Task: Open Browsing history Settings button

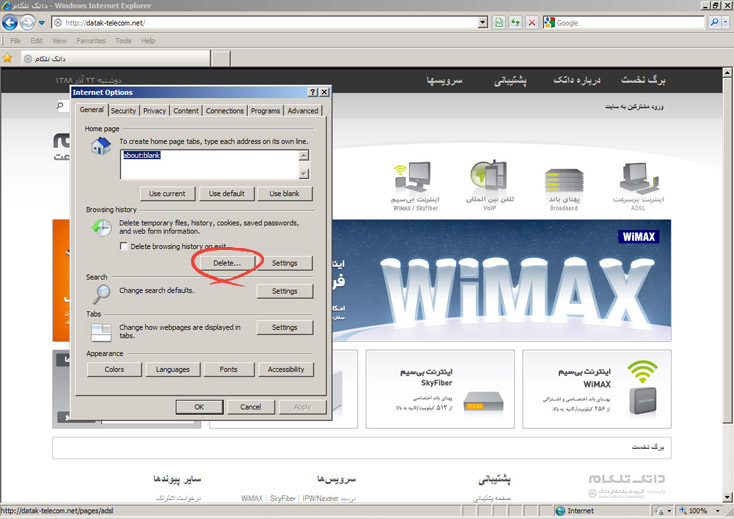Action: click(285, 263)
